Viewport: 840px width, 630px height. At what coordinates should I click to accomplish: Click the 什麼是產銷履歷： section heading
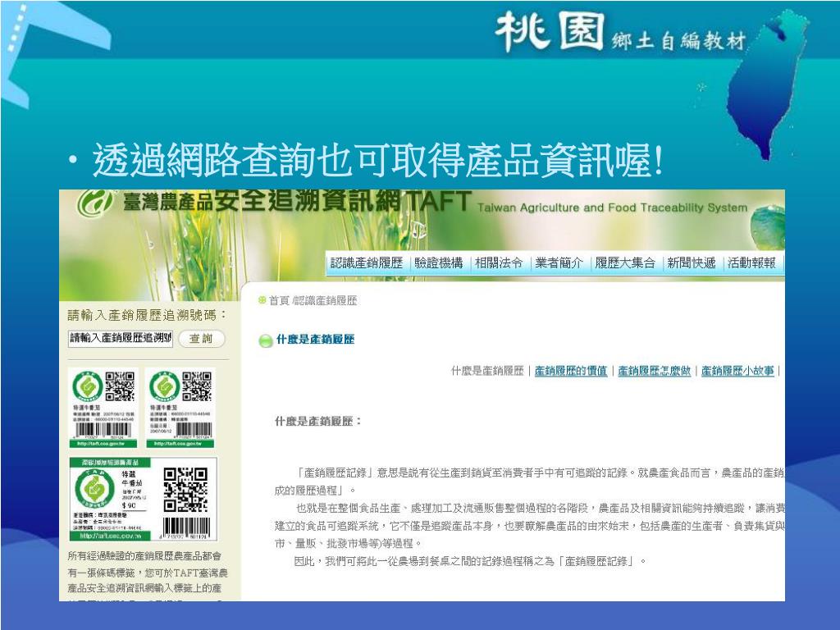click(318, 422)
